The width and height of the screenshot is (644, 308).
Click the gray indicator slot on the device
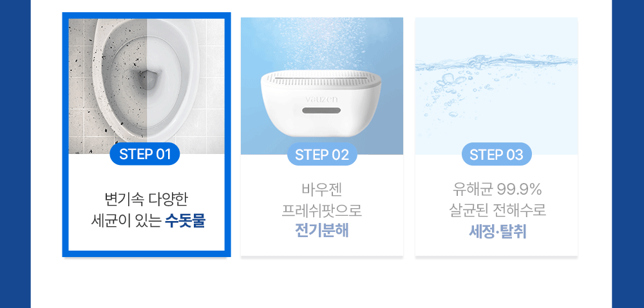pos(321,110)
